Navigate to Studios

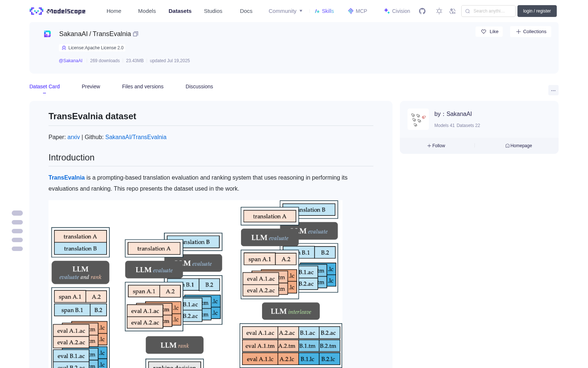tap(213, 11)
